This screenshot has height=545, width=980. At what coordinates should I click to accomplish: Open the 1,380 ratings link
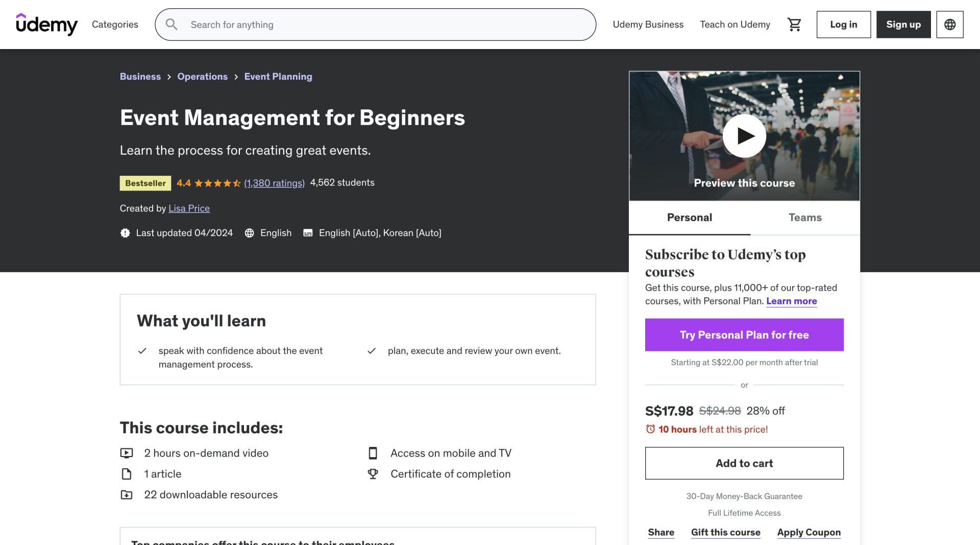point(275,183)
